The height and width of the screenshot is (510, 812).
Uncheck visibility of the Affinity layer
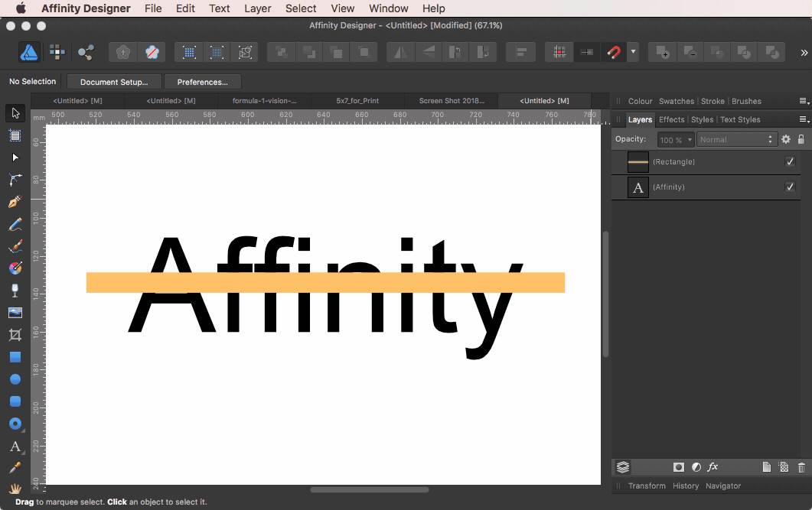[791, 187]
